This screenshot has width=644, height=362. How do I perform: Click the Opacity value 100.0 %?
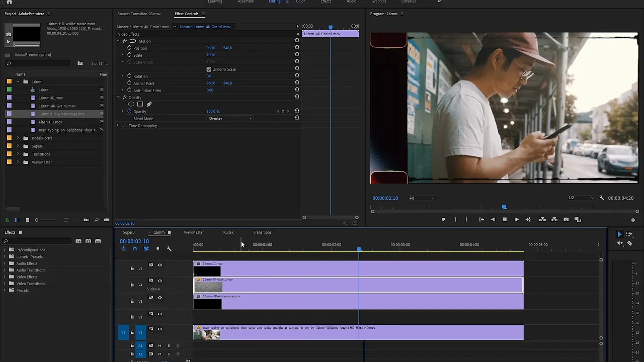point(213,111)
